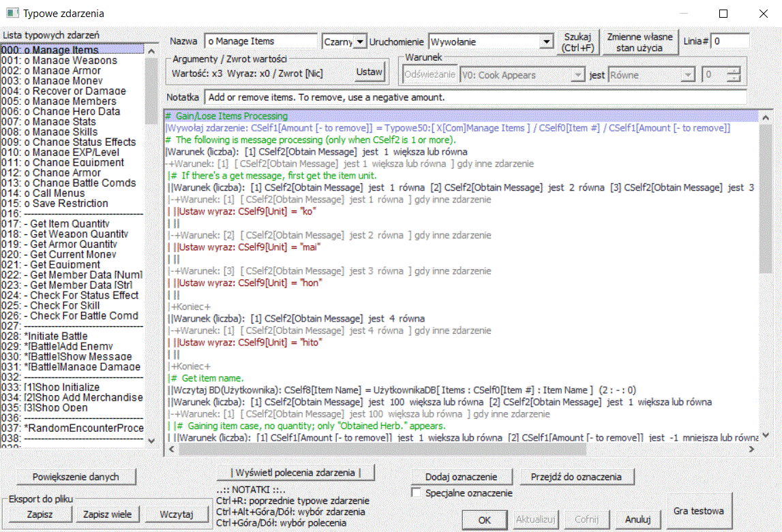Click the Powiększenie danych button
The width and height of the screenshot is (782, 532).
[85, 477]
